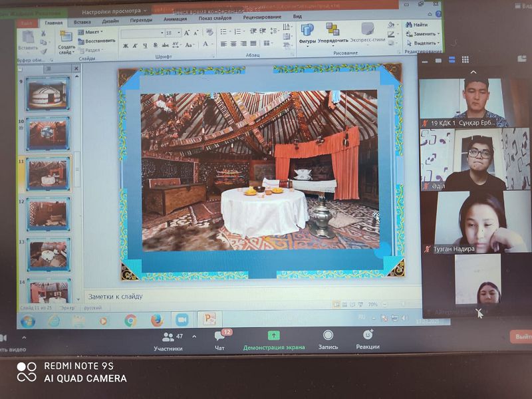Toggle underline Ч formatting
The image size is (532, 399).
tap(145, 45)
